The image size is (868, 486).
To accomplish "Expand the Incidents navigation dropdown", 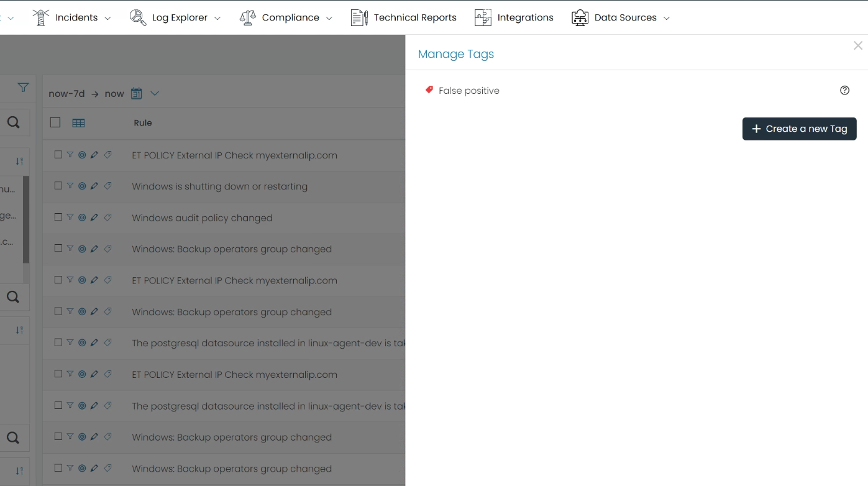I will [x=108, y=18].
